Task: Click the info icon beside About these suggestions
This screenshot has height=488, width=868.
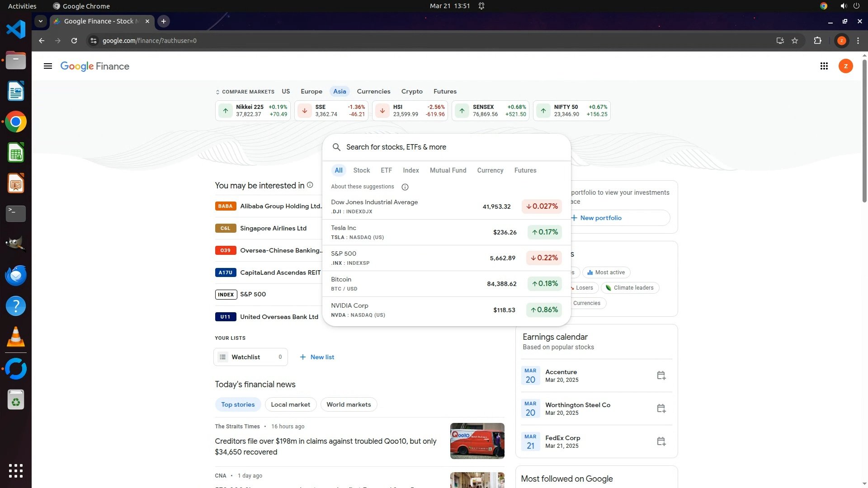Action: click(x=405, y=187)
